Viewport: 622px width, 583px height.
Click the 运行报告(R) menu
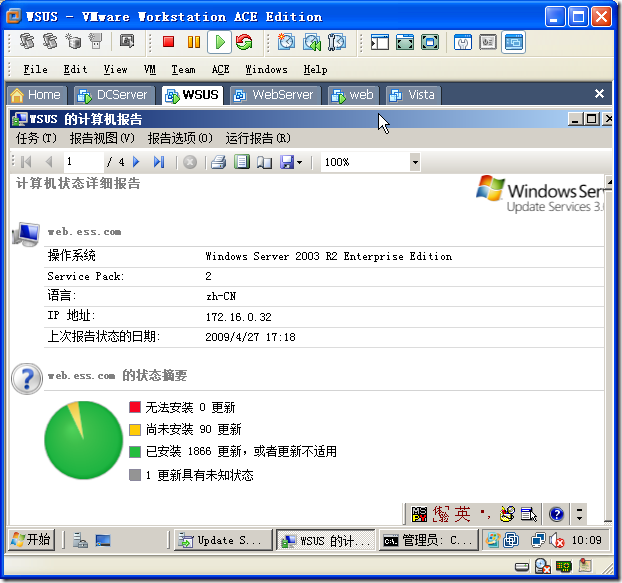pos(258,138)
